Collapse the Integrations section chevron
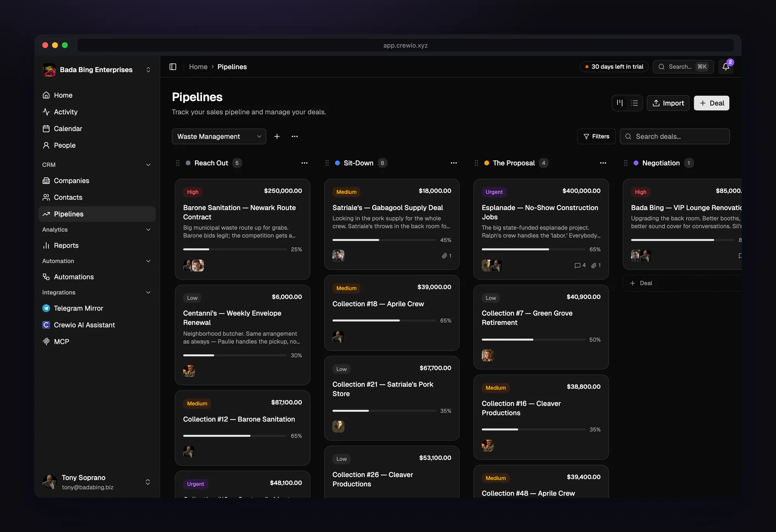This screenshot has width=776, height=532. point(148,292)
